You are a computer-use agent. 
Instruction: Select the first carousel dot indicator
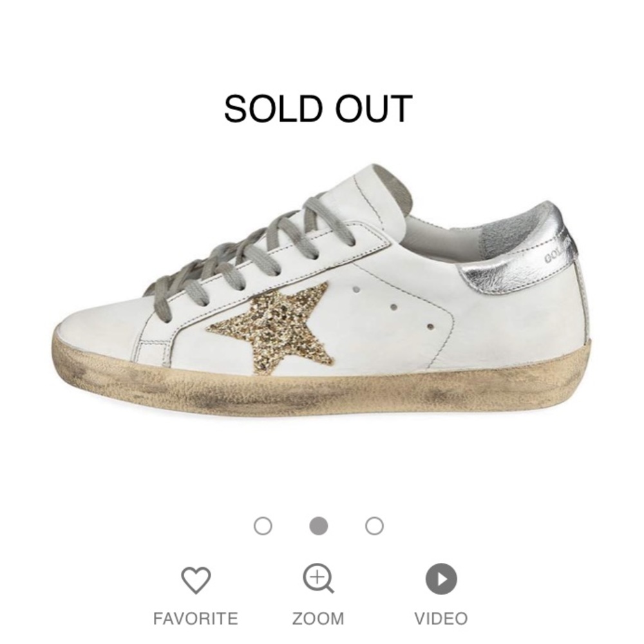pos(261,526)
